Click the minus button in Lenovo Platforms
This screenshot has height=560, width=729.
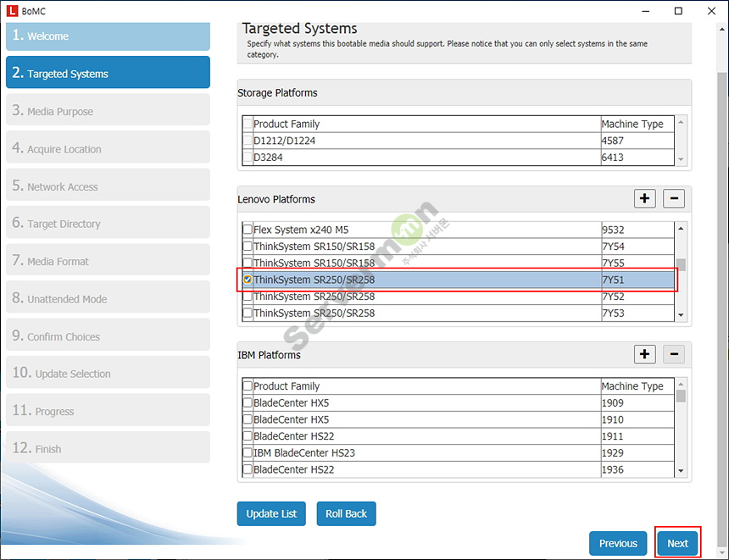coord(674,198)
